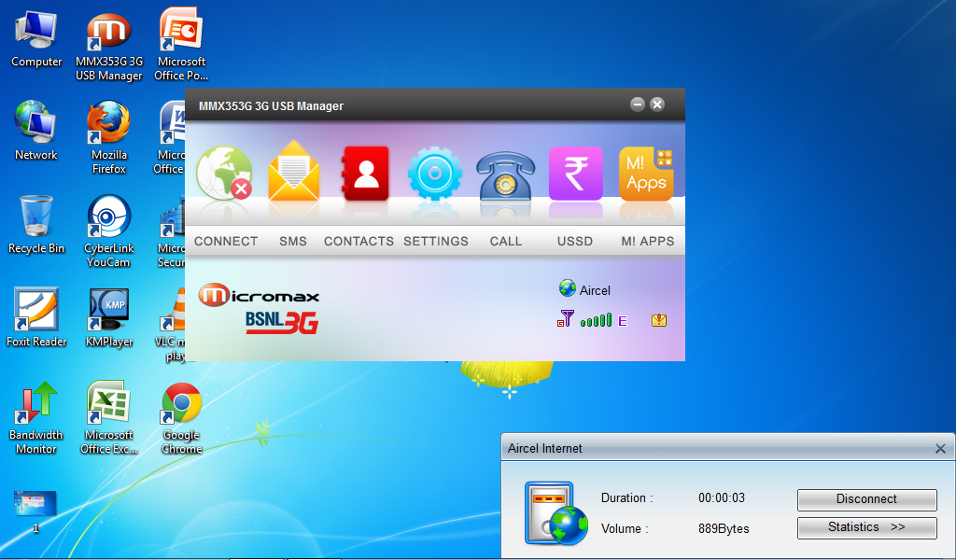Click the volume value 889Bytes
The height and width of the screenshot is (560, 956).
click(x=724, y=529)
